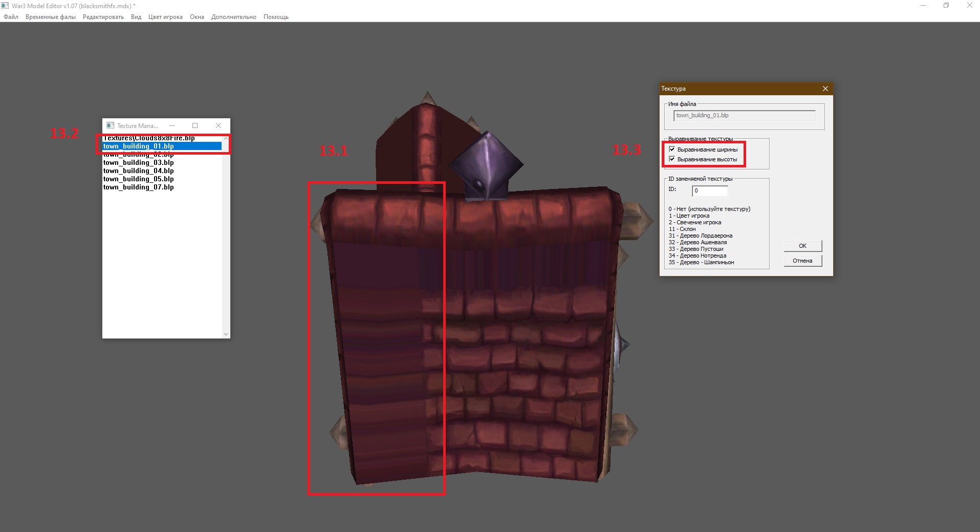Open the Редактировать menu
This screenshot has width=980, height=532.
pyautogui.click(x=103, y=17)
